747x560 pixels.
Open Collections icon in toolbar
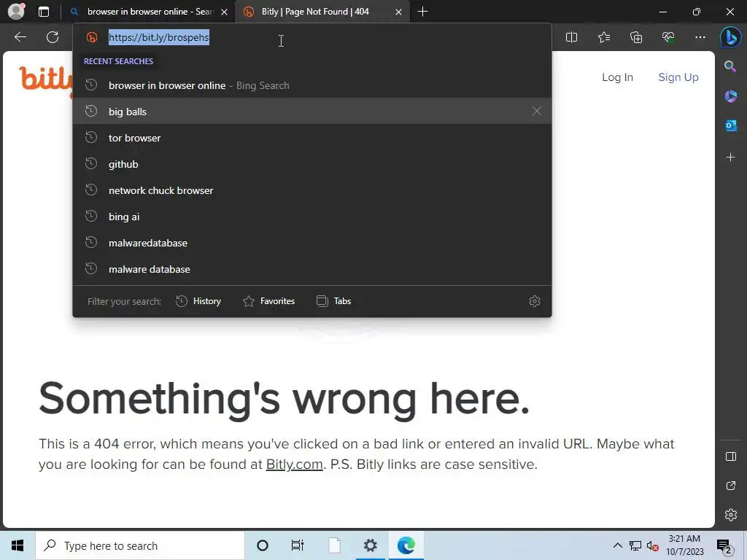click(x=636, y=37)
